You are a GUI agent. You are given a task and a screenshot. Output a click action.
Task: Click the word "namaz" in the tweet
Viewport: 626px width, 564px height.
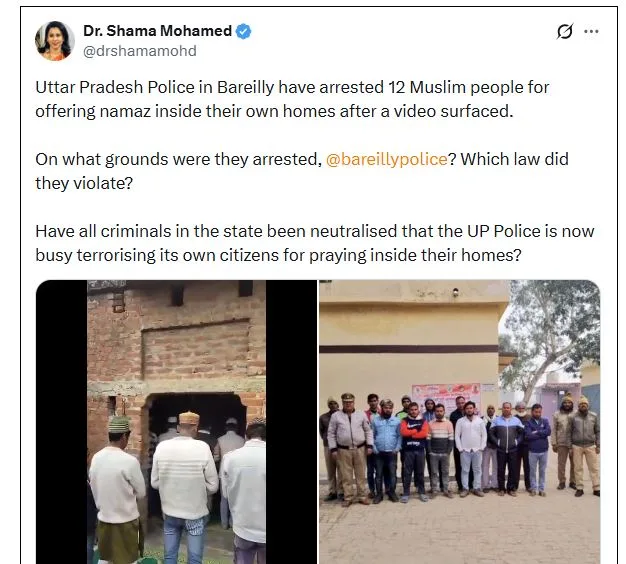coord(125,111)
